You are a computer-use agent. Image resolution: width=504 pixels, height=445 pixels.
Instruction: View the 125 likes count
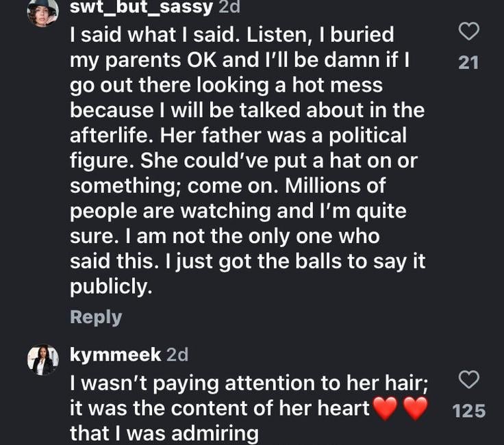(x=468, y=411)
